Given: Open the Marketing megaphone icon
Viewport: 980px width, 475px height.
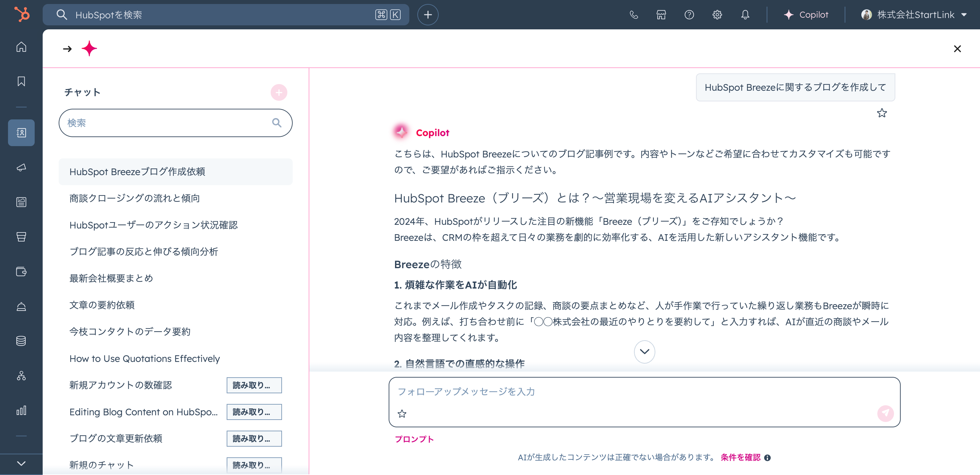Looking at the screenshot, I should pos(21,167).
